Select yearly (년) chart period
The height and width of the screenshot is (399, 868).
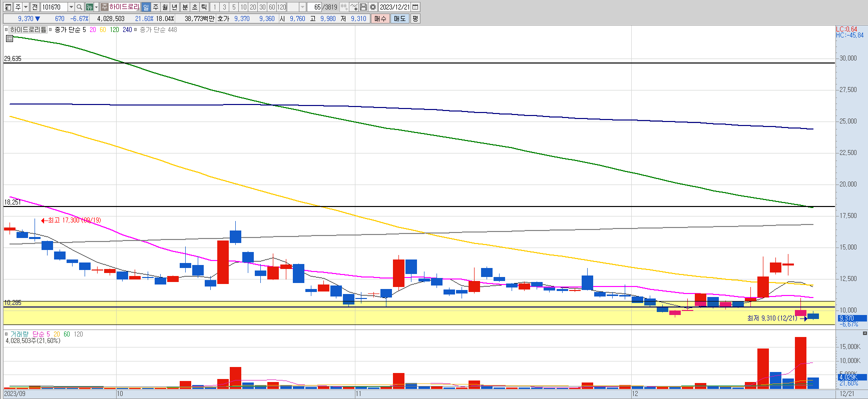174,7
